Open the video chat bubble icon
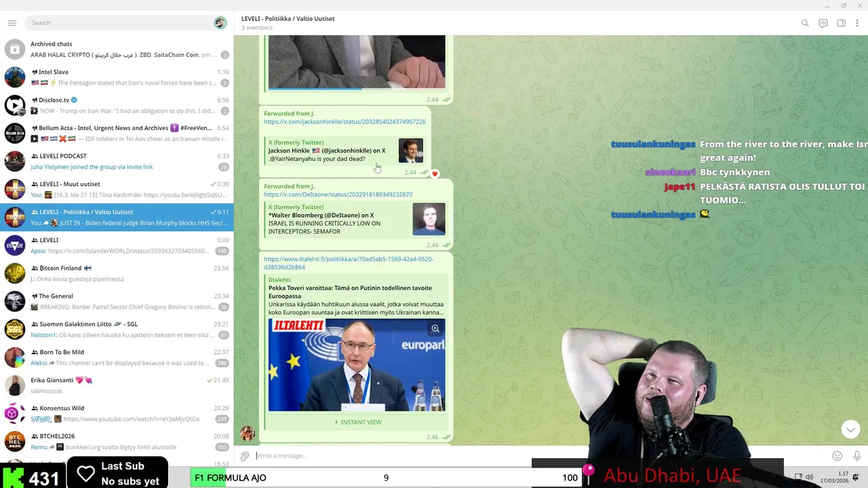 pos(823,23)
